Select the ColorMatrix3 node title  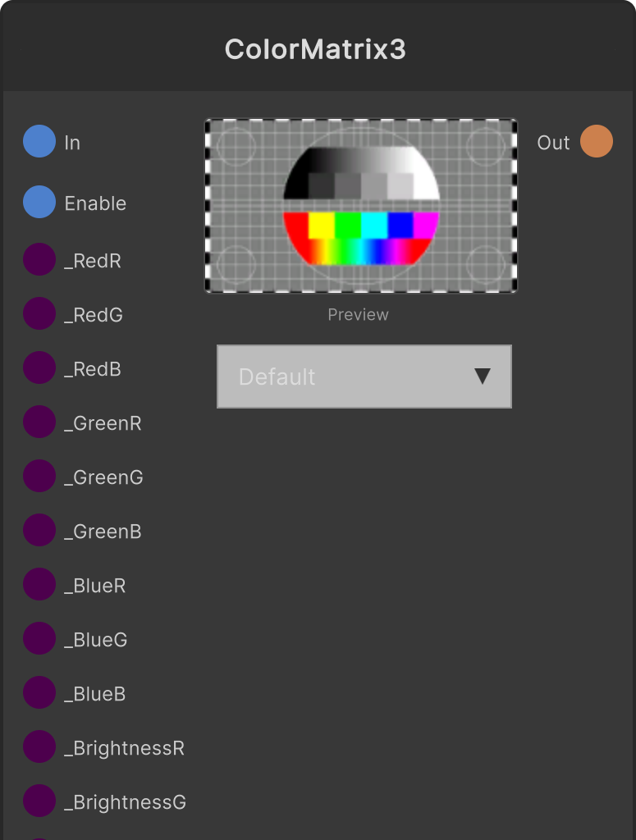(x=315, y=49)
